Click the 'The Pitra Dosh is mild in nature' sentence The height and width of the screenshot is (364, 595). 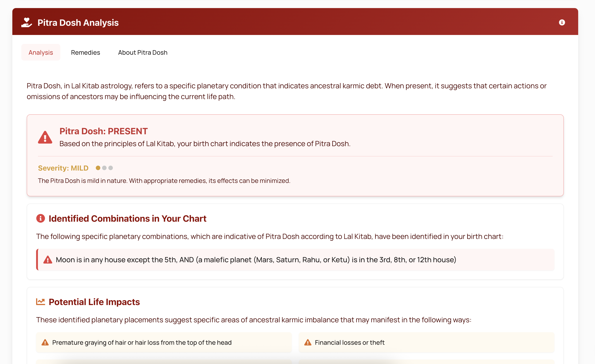click(164, 181)
